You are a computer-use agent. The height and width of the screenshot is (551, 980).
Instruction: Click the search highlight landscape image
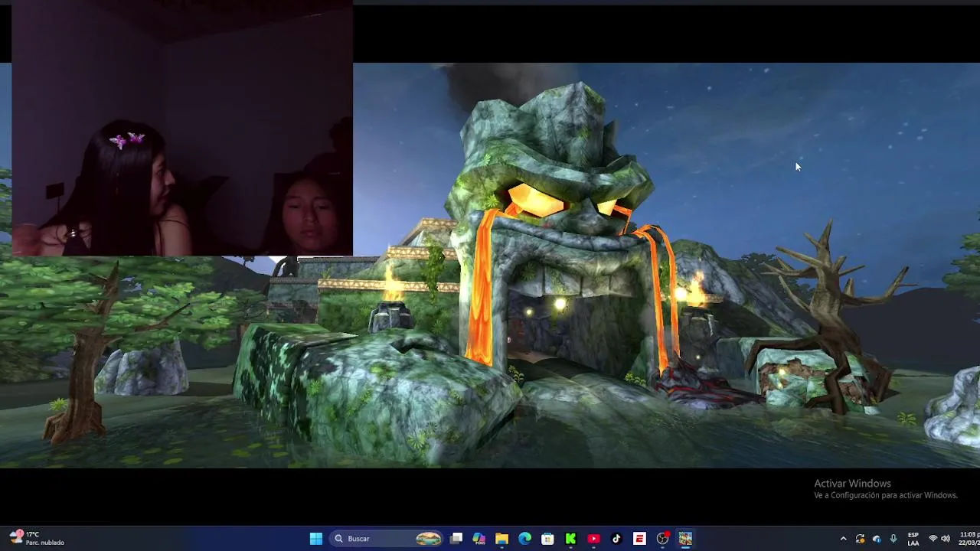tap(429, 539)
